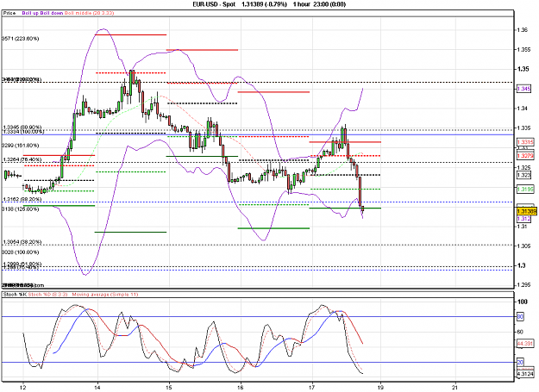Click the 1.36 price axis label
539x392 pixels.
pos(522,30)
